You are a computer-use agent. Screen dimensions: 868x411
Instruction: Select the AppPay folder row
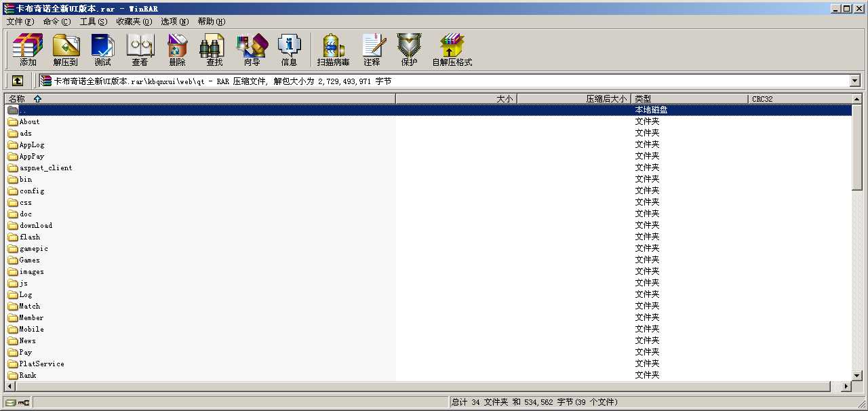(429, 157)
